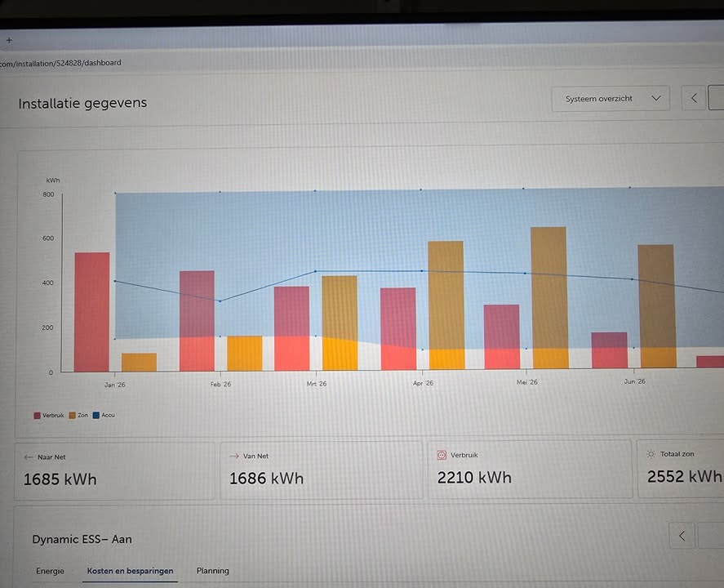Click the Jan '26 red consumption bar
Screen dimensions: 724x588
92,312
